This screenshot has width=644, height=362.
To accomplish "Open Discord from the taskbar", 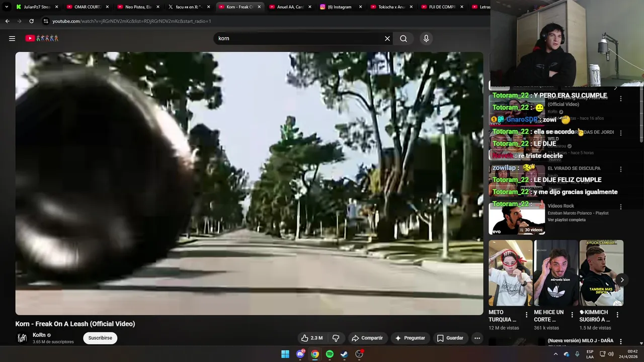I will [300, 354].
